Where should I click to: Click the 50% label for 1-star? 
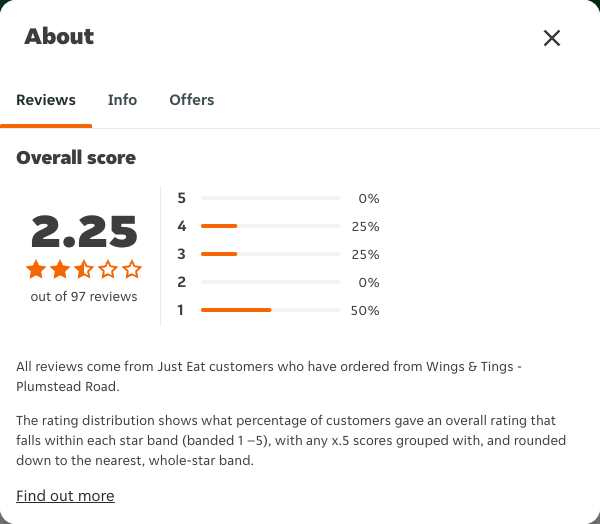pyautogui.click(x=365, y=310)
